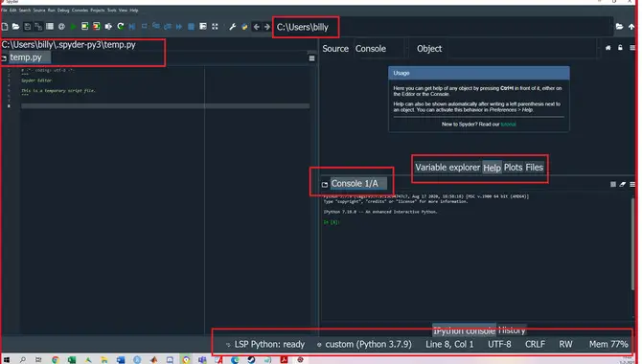Open the Run menu
The height and width of the screenshot is (364, 642).
[51, 11]
